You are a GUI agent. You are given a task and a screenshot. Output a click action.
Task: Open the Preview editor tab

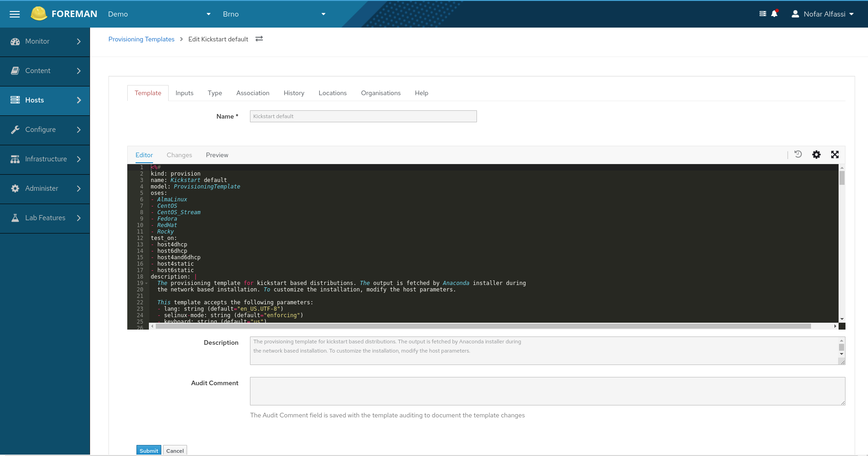click(x=217, y=155)
